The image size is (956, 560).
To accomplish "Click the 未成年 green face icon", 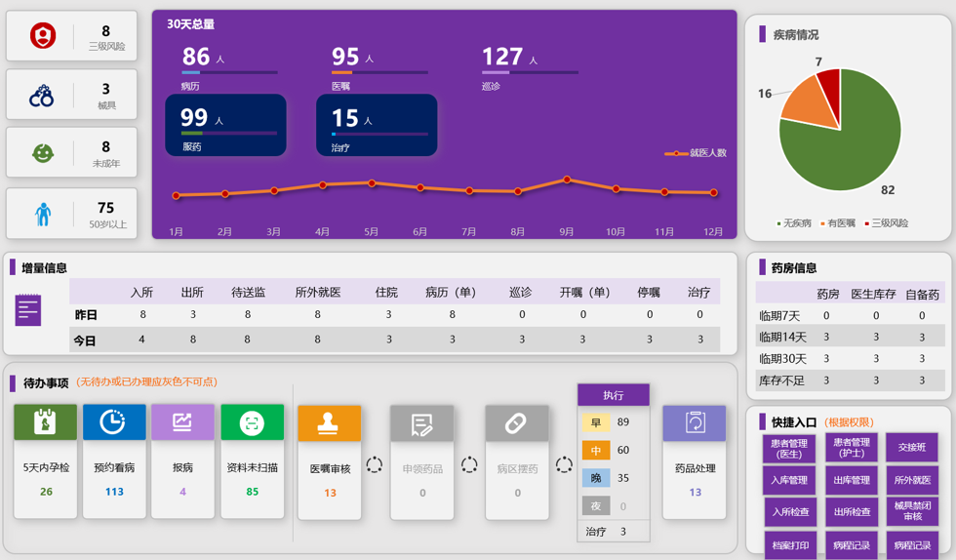I will (42, 153).
